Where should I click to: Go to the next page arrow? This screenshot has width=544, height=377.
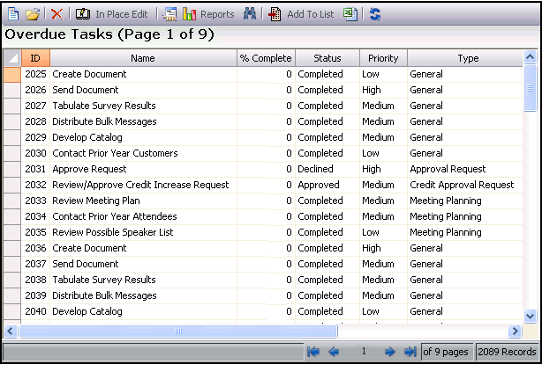[x=390, y=352]
